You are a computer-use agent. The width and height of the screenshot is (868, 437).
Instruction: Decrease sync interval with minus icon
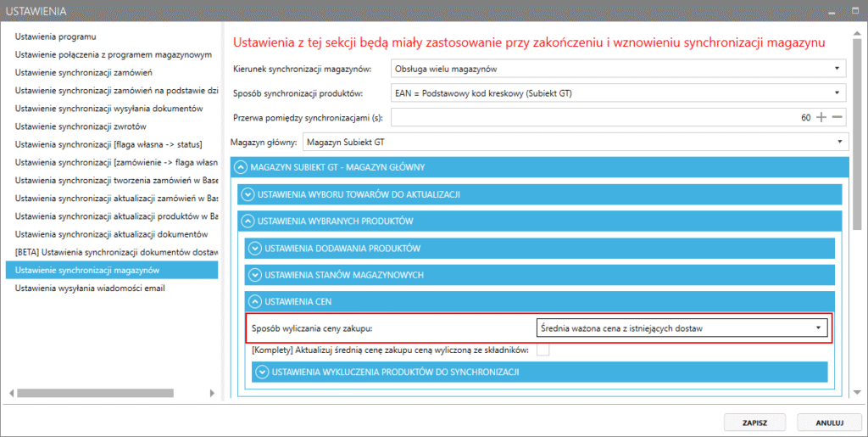(x=837, y=117)
